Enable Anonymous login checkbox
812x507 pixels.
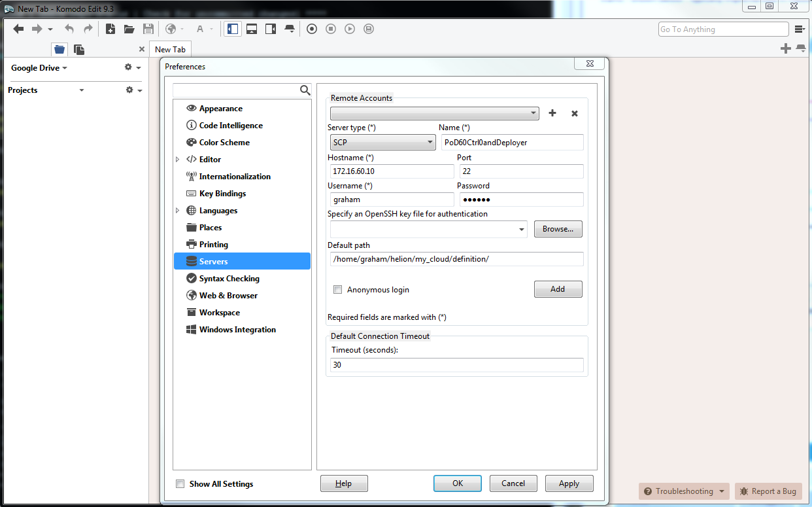(338, 289)
